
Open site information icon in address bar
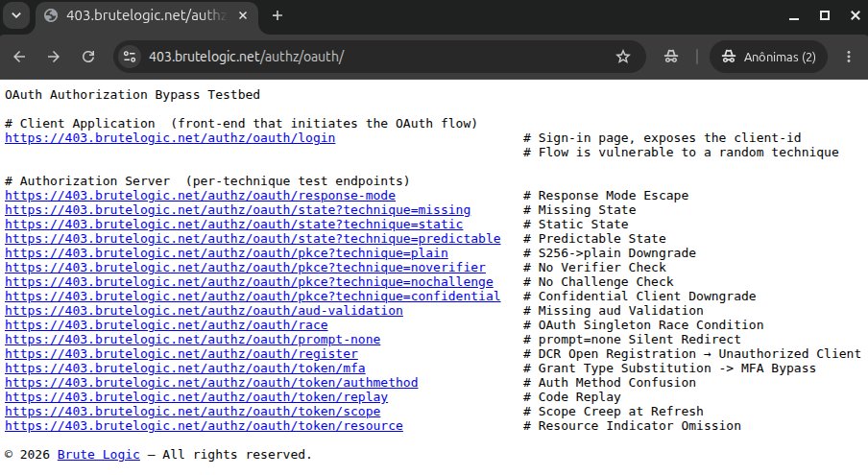(130, 57)
